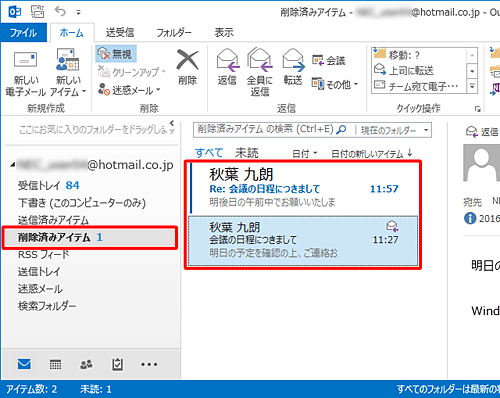Select the チーム宛て電子… quick step
Image resolution: width=500 pixels, height=398 pixels.
[x=420, y=86]
